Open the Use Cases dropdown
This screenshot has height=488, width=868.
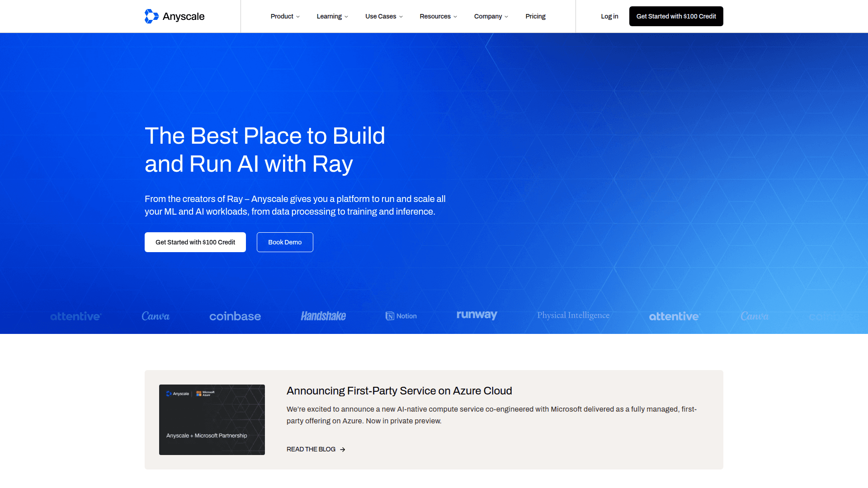(384, 16)
